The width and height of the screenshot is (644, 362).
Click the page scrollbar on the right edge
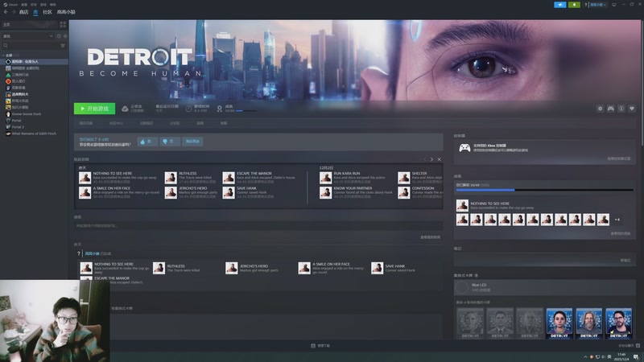pyautogui.click(x=642, y=82)
